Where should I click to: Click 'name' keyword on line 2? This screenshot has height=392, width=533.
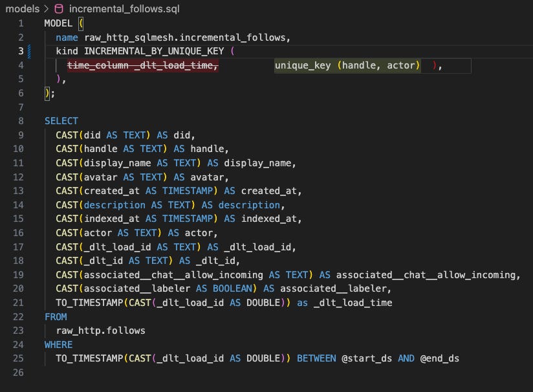[x=67, y=38]
